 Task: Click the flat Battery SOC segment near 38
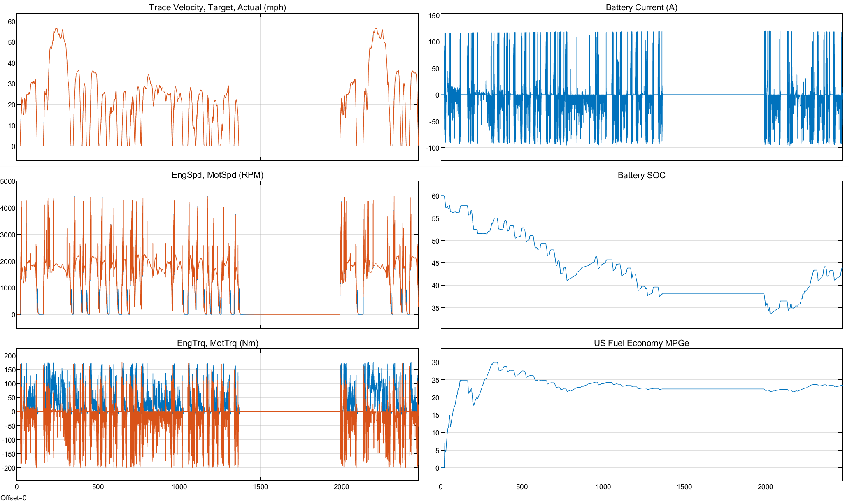[712, 293]
